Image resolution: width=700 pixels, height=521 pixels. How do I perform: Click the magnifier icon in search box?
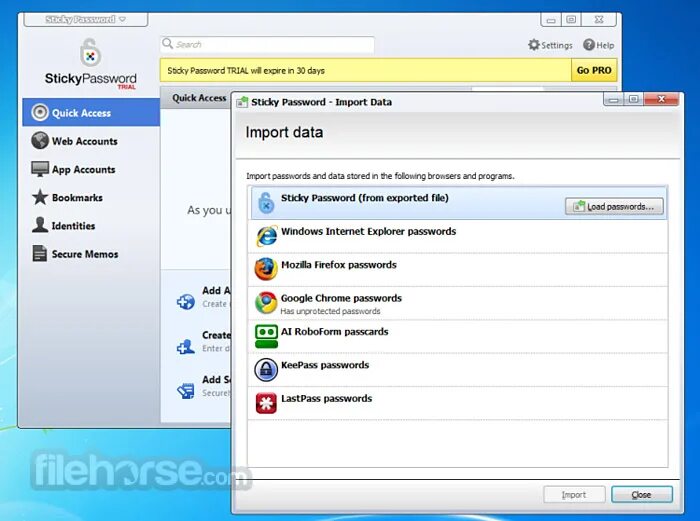pyautogui.click(x=168, y=43)
